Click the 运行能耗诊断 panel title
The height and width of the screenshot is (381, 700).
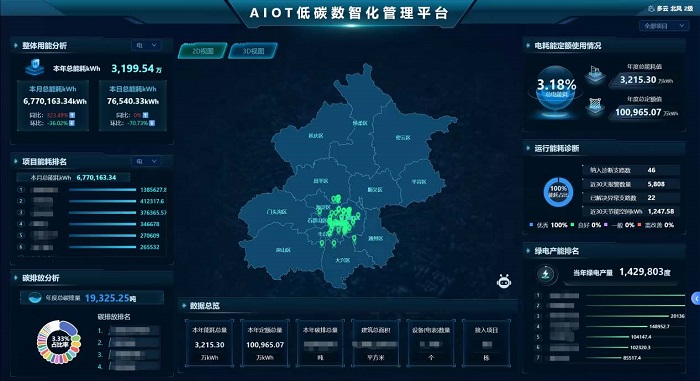557,148
